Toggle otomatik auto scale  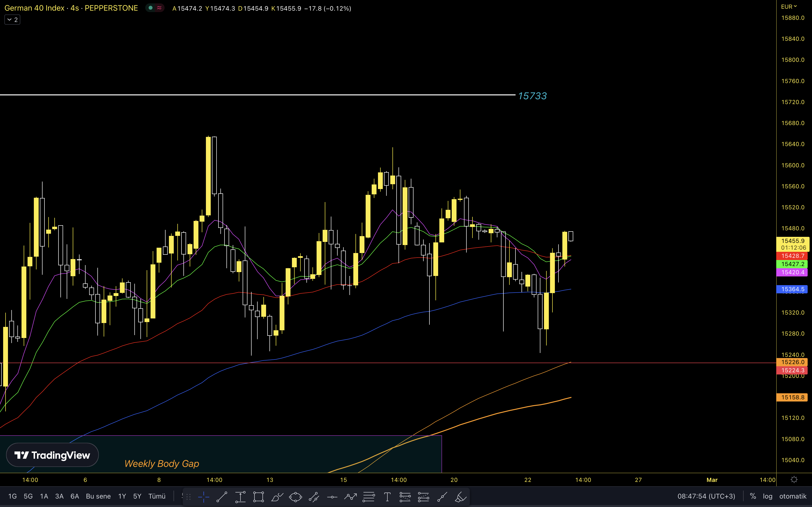792,496
